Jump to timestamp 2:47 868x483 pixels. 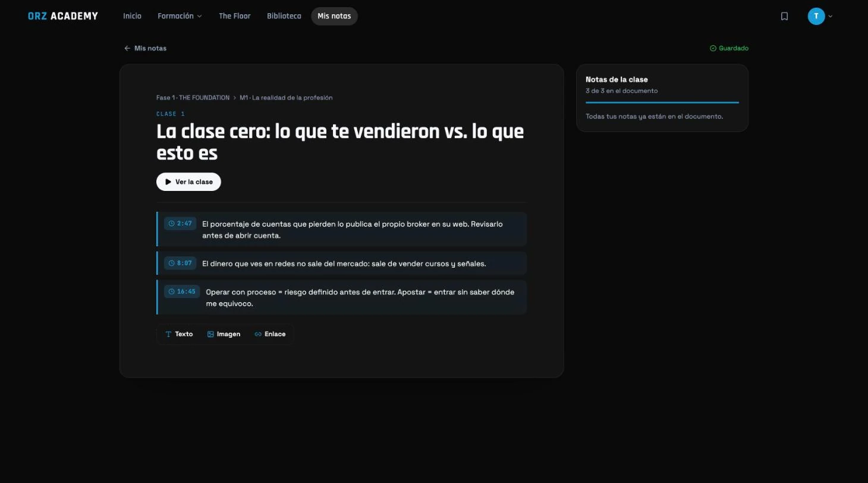[x=180, y=224]
